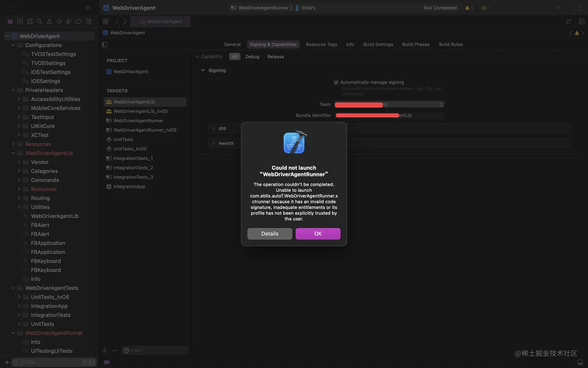Expand the iOS signing row
The width and height of the screenshot is (588, 368).
coord(213,129)
